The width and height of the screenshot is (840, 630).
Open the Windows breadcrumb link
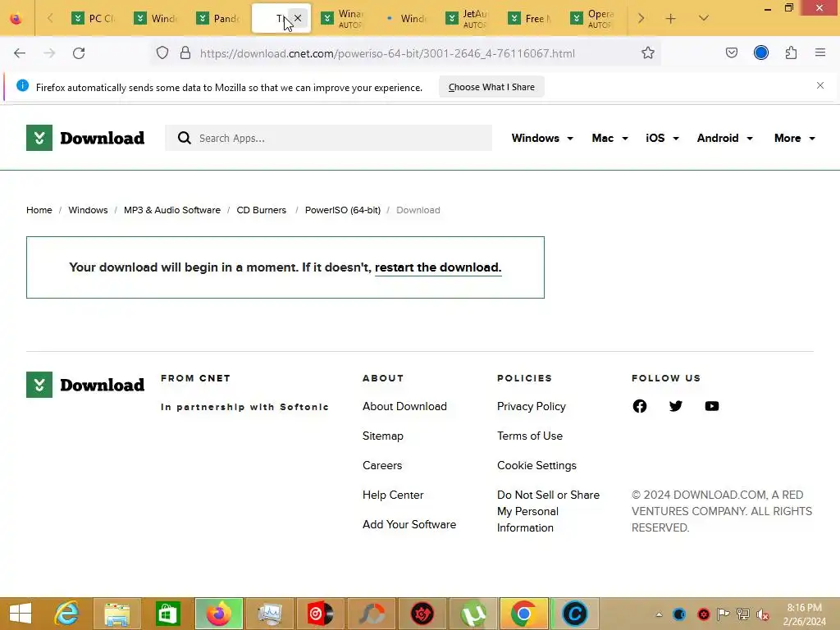[x=88, y=210]
